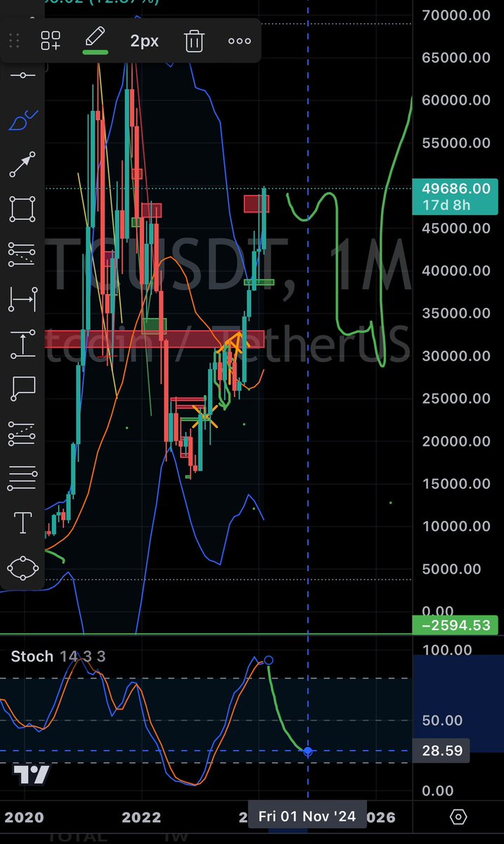Select the red horizontal zone near 32000

155,338
